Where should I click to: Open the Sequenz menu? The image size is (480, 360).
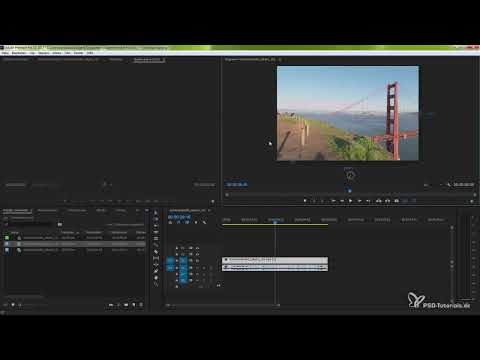coord(44,53)
